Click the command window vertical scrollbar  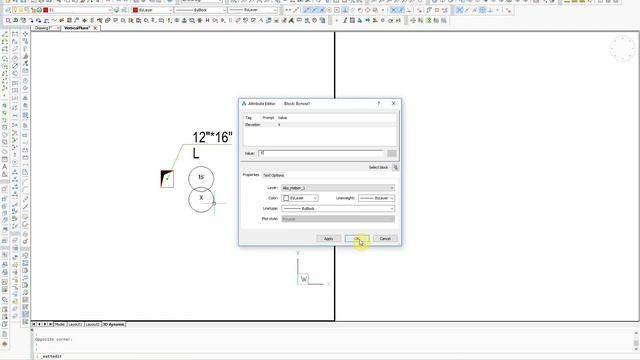[636, 341]
